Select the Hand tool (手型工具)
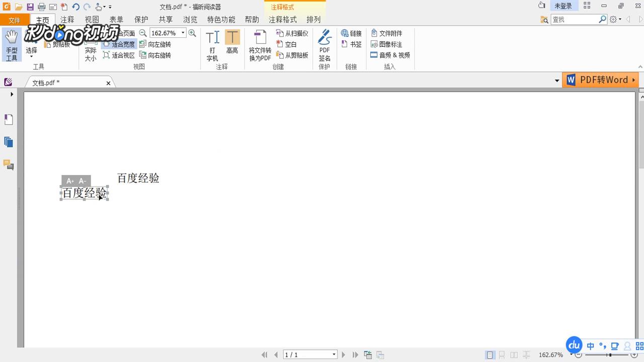The height and width of the screenshot is (362, 644). (12, 45)
